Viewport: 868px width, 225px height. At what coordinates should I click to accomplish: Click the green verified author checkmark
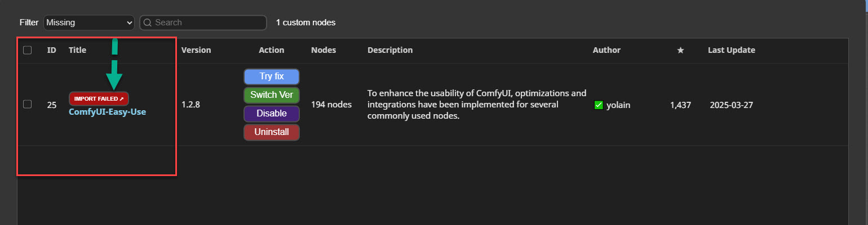599,105
